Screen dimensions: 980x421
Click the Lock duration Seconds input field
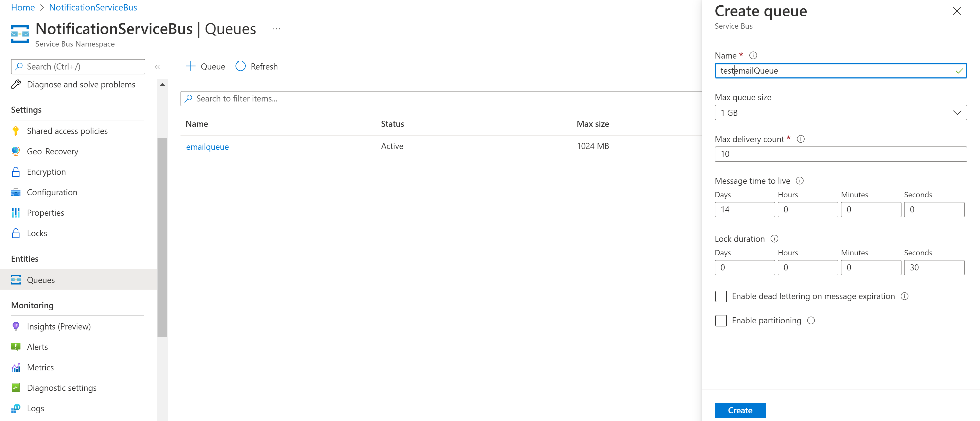934,267
